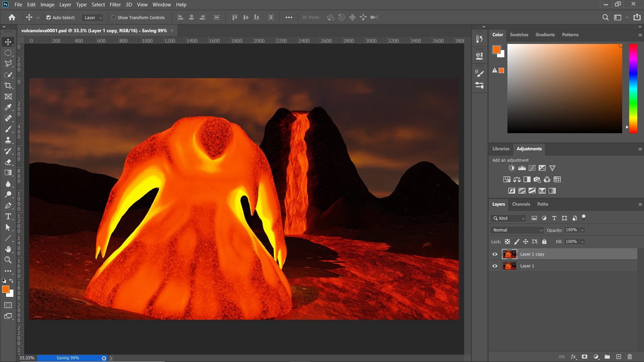
Task: Open the Kind filter dropdown
Action: pos(508,218)
